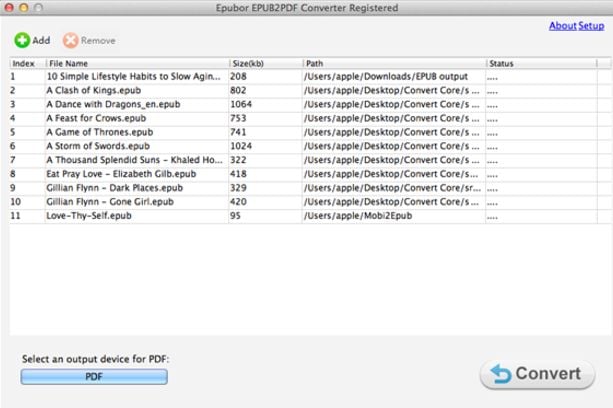Click the PDF output device button
Screen dimensions: 613x408
(x=94, y=377)
